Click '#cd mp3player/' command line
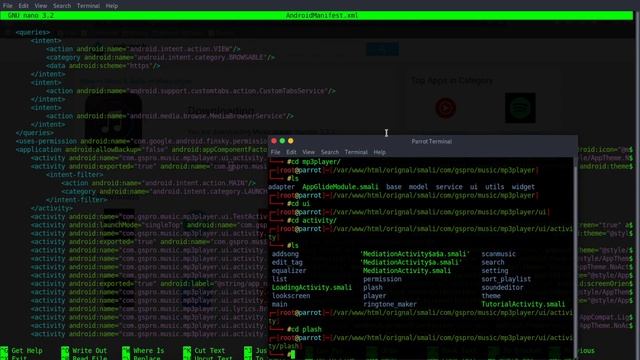 [x=313, y=162]
